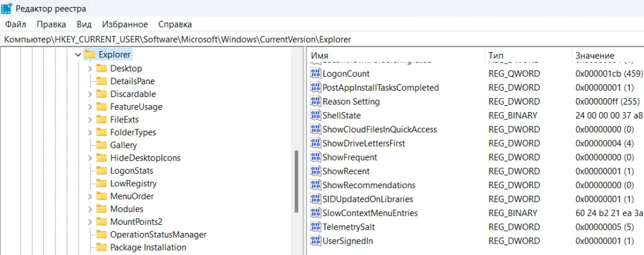Sort values by the Тип column header

pyautogui.click(x=528, y=55)
